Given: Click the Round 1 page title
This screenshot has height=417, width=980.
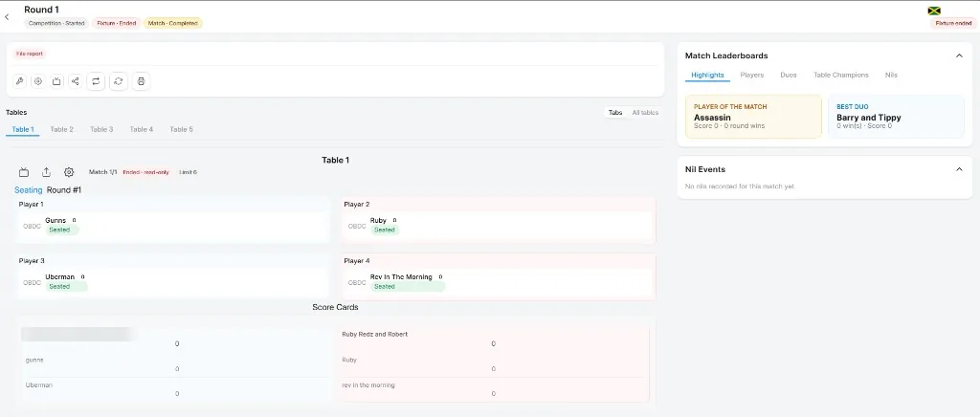Looking at the screenshot, I should click(41, 10).
